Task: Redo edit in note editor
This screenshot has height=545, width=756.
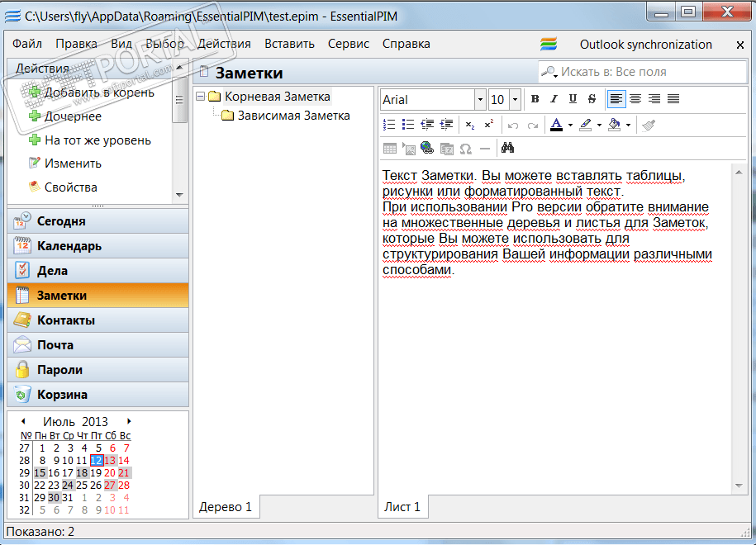Action: click(532, 126)
